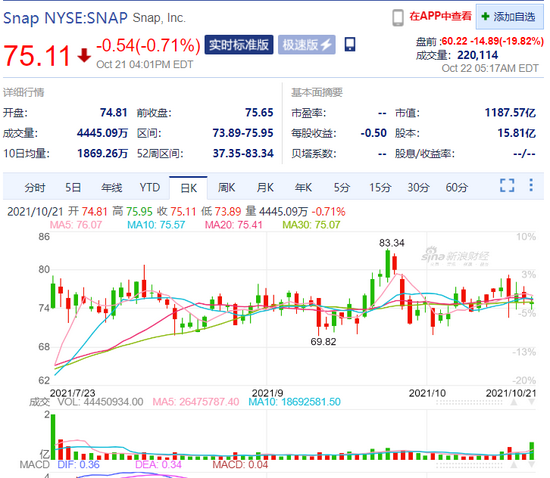Click the MA30: 75.07 indicator label

point(311,225)
